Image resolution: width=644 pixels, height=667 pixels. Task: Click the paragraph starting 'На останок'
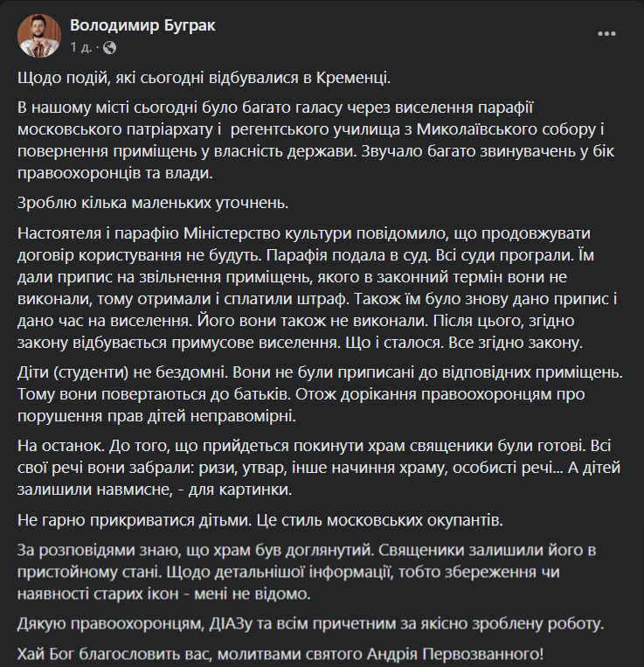click(x=306, y=468)
